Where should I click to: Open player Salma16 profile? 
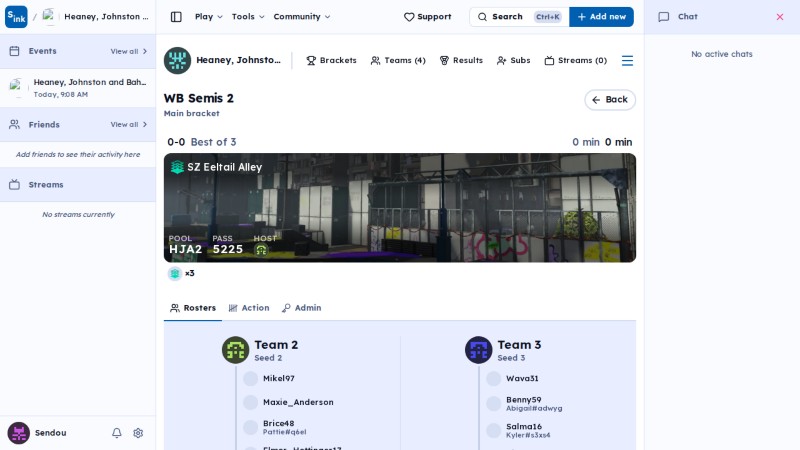coord(524,427)
